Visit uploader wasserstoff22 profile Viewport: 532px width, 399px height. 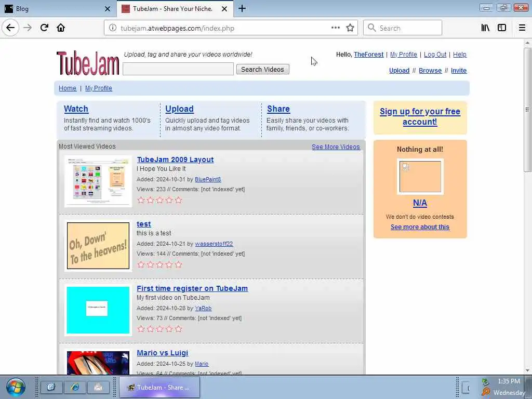click(x=214, y=244)
